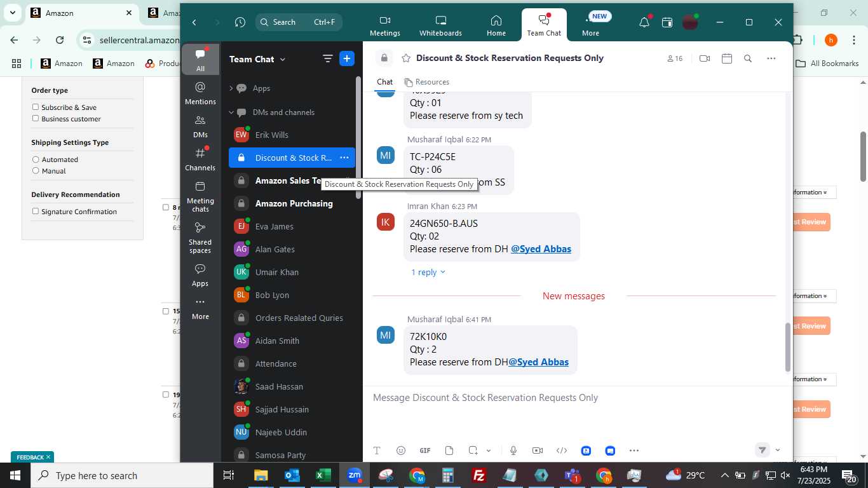The image size is (868, 488).
Task: Click the Zoom search box
Action: coord(299,22)
